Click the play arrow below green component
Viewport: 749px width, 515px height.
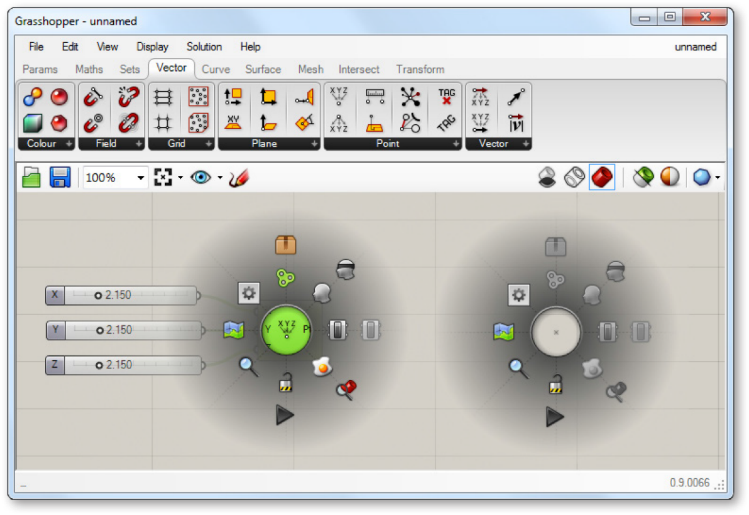(x=285, y=415)
